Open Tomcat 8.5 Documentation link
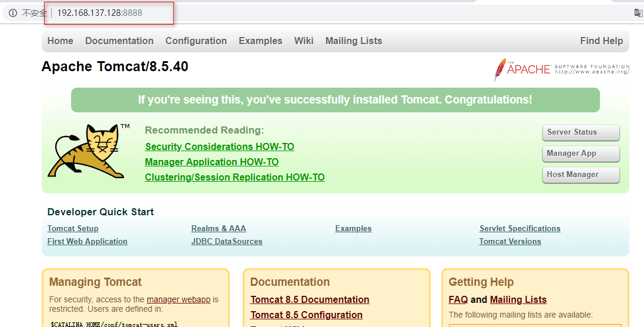The height and width of the screenshot is (327, 644). point(310,299)
